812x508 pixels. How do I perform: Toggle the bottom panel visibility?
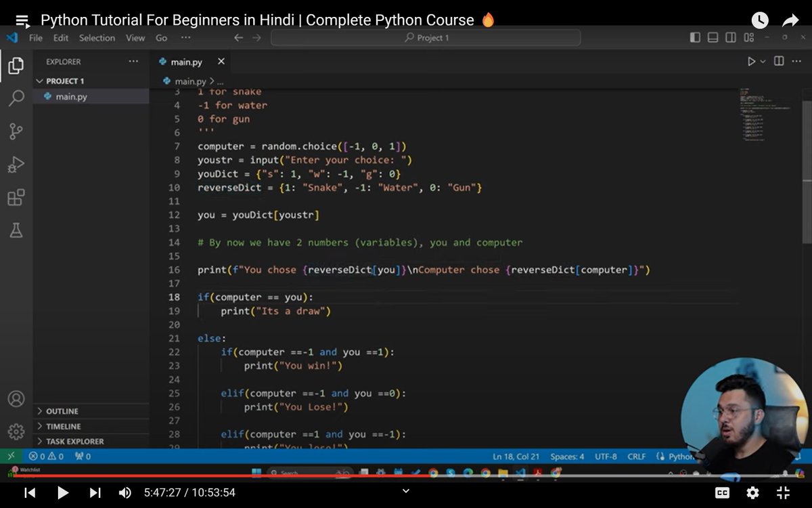(713, 38)
